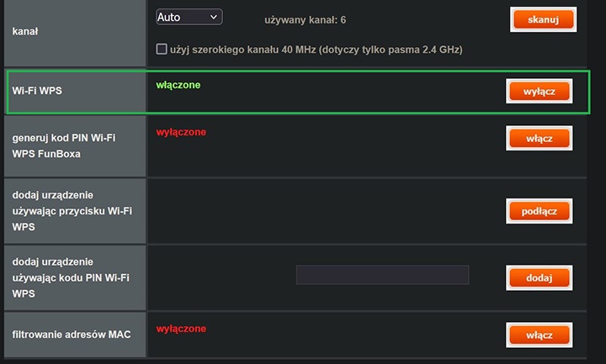Focus the WPS PIN code input field
The width and height of the screenshot is (606, 364).
tap(382, 275)
